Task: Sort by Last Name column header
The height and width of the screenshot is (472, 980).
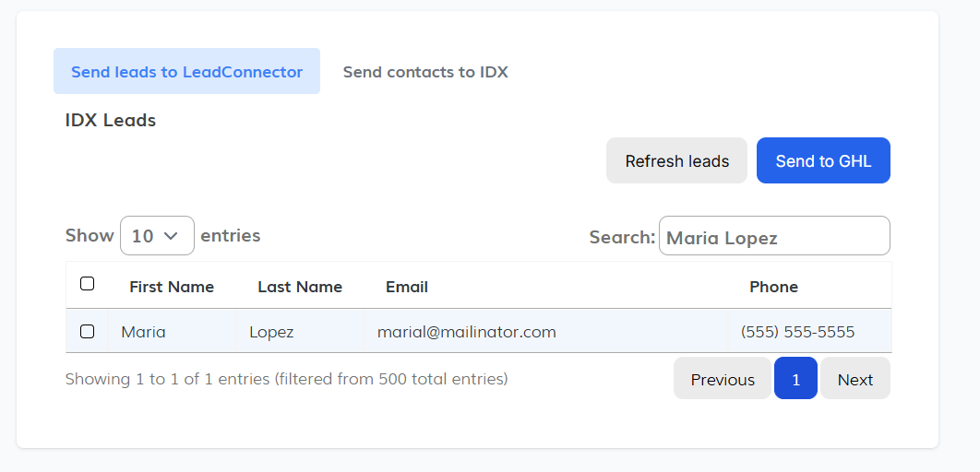Action: pyautogui.click(x=300, y=287)
